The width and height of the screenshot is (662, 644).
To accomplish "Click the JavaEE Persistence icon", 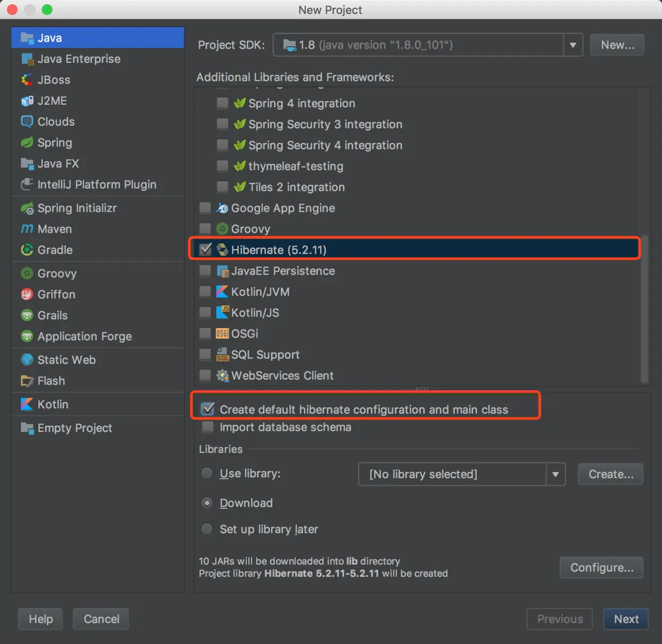I will (x=222, y=271).
